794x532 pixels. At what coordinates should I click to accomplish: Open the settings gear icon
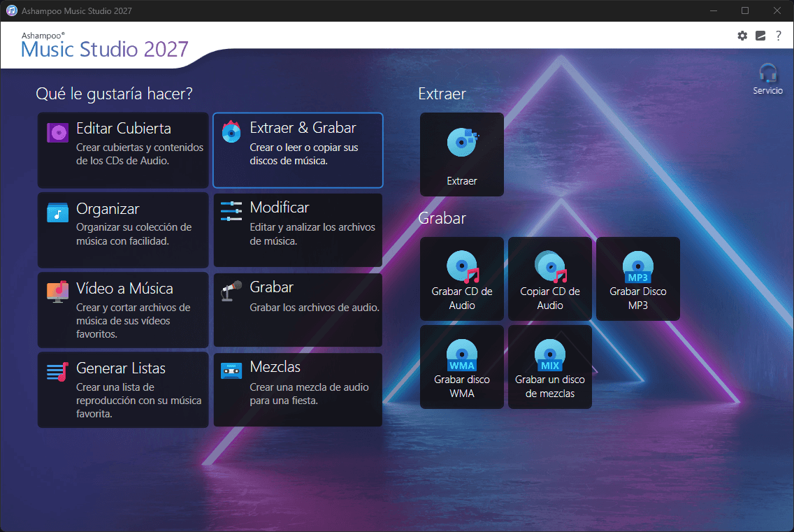coord(742,36)
